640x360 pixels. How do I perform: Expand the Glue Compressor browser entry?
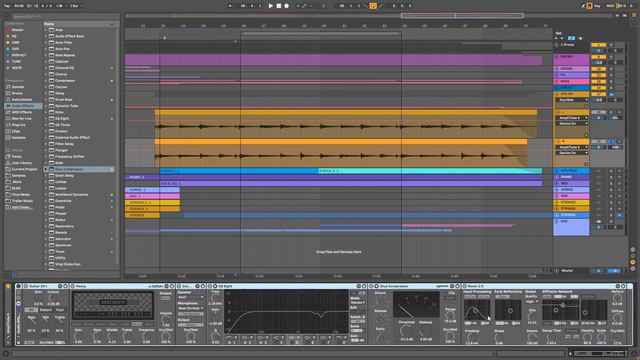click(x=46, y=169)
